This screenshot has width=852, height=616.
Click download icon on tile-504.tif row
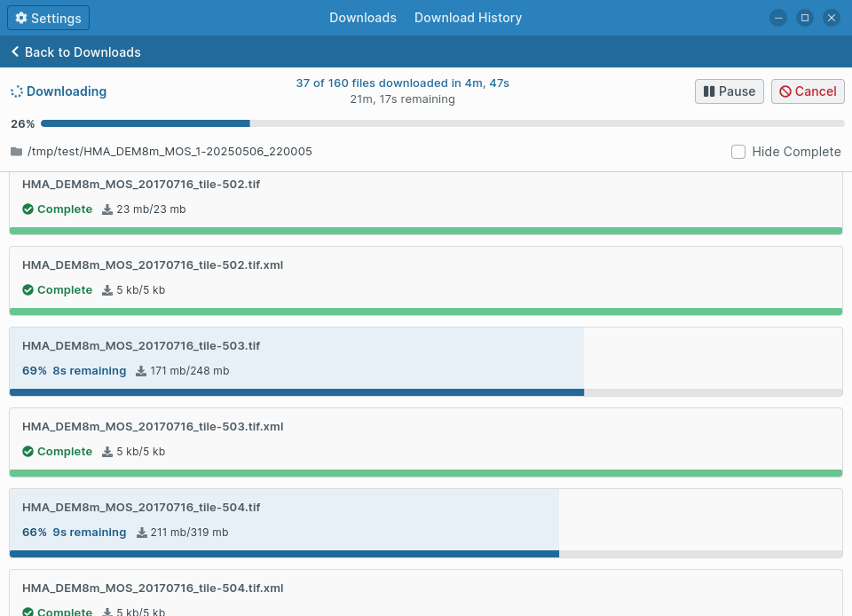[142, 533]
